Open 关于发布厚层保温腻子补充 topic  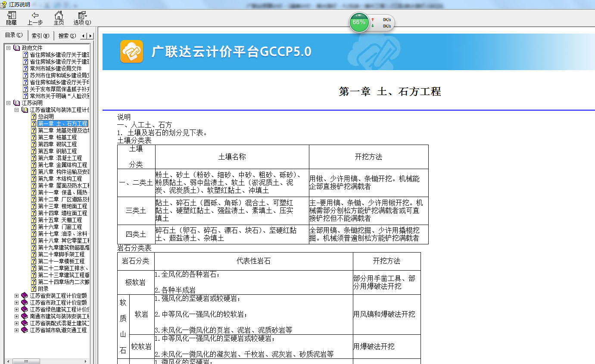(x=59, y=89)
